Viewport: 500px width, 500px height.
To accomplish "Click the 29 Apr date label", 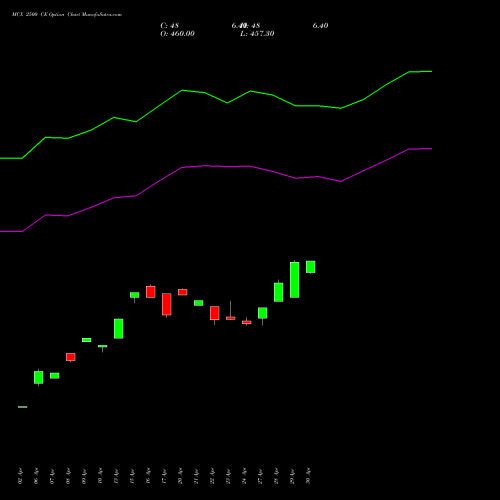I will [292, 476].
